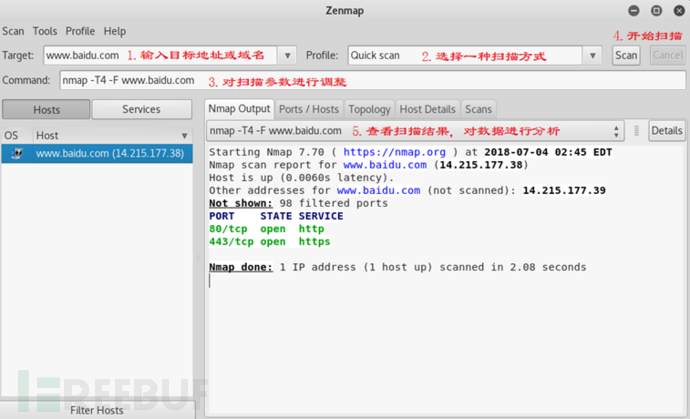This screenshot has height=419, width=690.
Task: Click the output options grip icon
Action: point(636,131)
